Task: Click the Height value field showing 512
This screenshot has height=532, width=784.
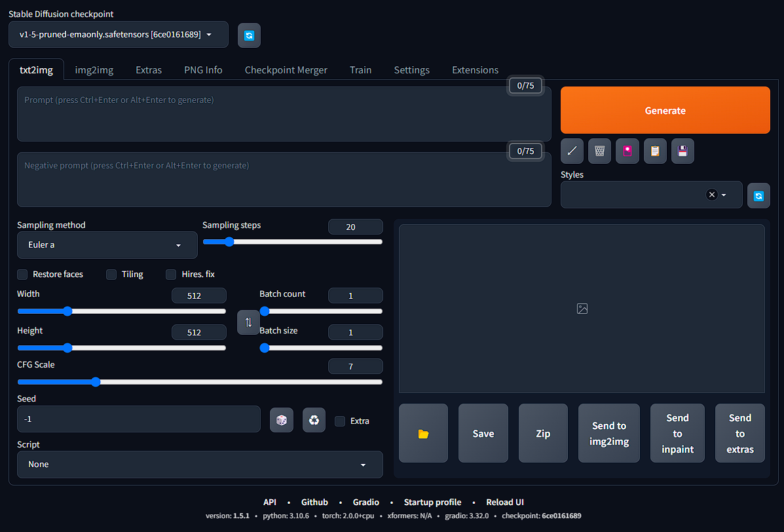Action: click(199, 333)
